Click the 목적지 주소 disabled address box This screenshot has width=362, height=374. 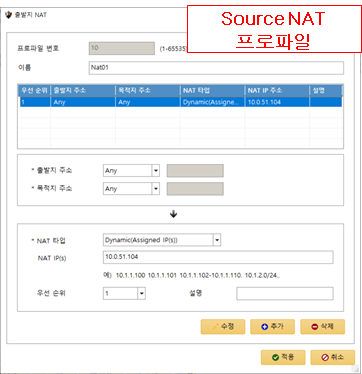coord(195,189)
